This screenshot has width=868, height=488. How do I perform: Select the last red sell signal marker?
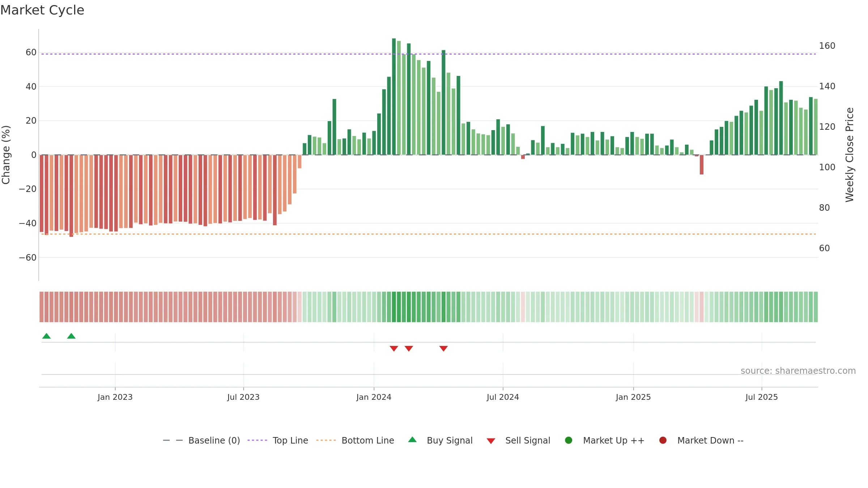[x=443, y=348]
